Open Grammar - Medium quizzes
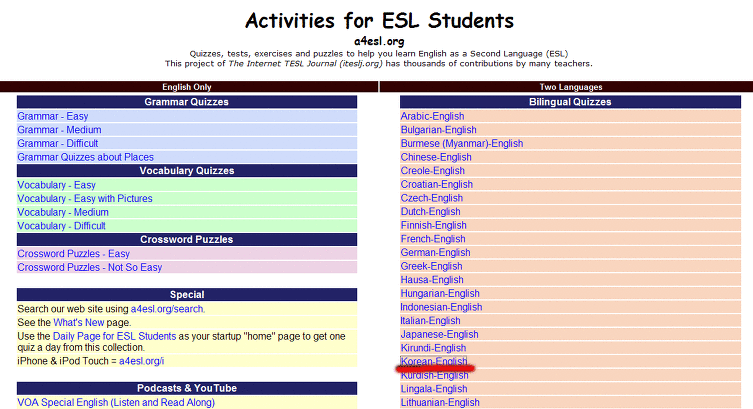This screenshot has height=409, width=753. coord(59,130)
